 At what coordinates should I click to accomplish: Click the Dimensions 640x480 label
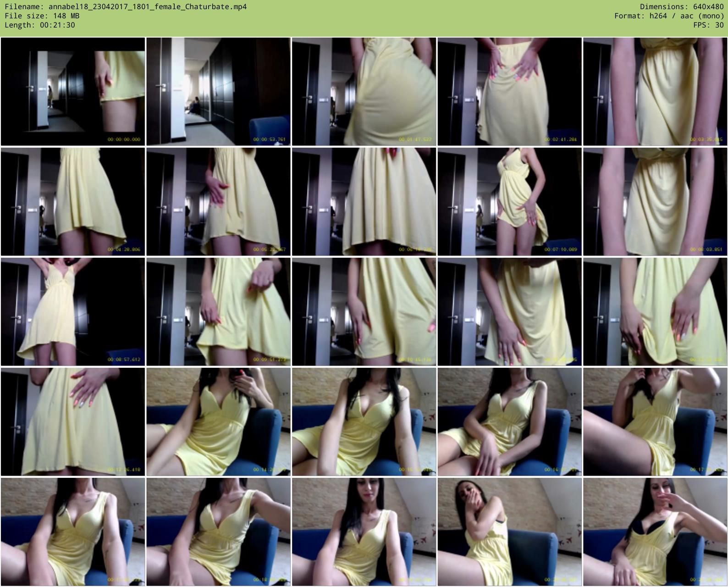[x=681, y=7]
